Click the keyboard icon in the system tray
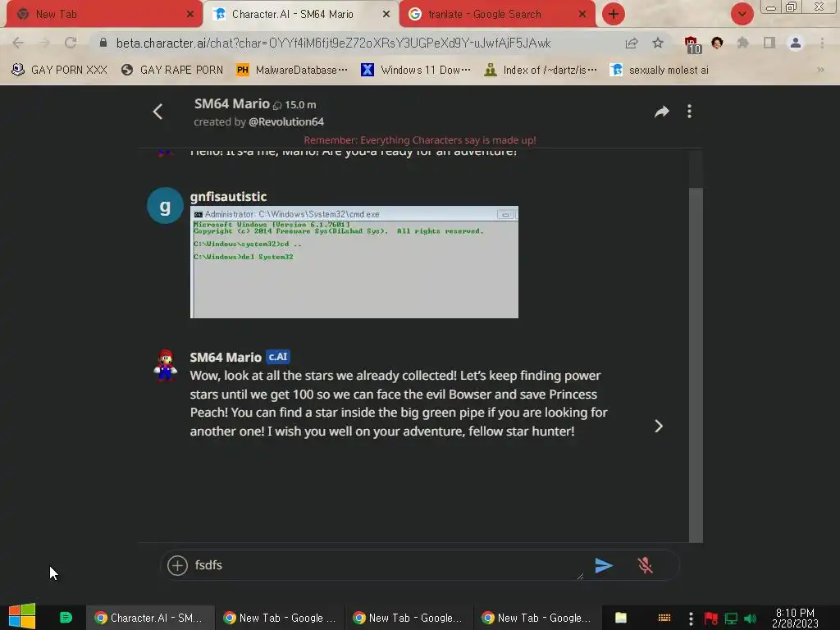 [x=664, y=618]
